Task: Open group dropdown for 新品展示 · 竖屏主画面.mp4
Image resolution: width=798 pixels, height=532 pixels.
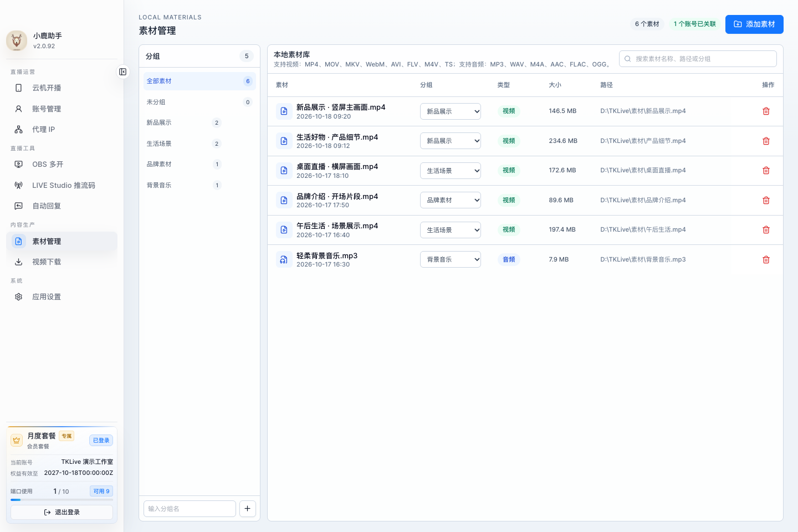Action: 451,111
